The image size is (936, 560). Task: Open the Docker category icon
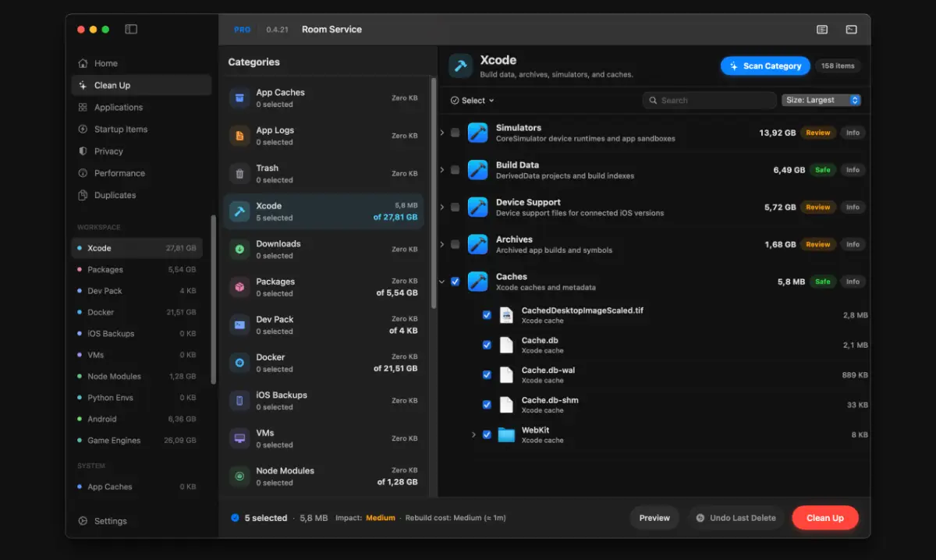pyautogui.click(x=239, y=363)
